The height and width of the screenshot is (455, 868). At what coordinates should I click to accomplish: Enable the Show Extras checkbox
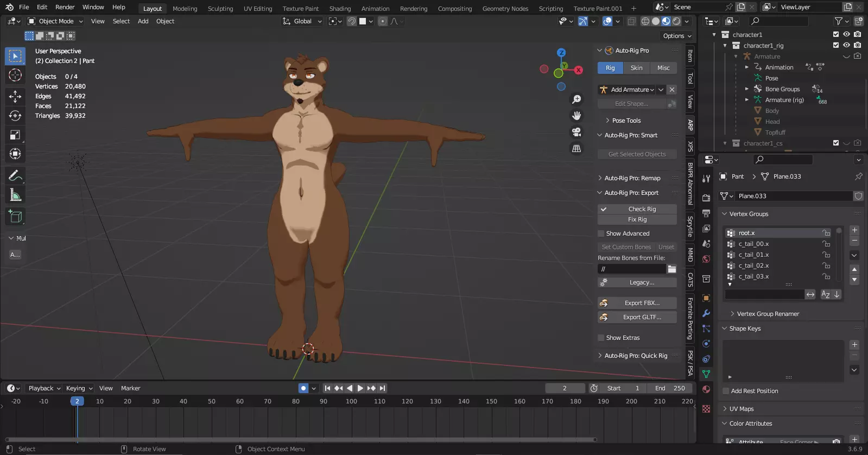601,338
